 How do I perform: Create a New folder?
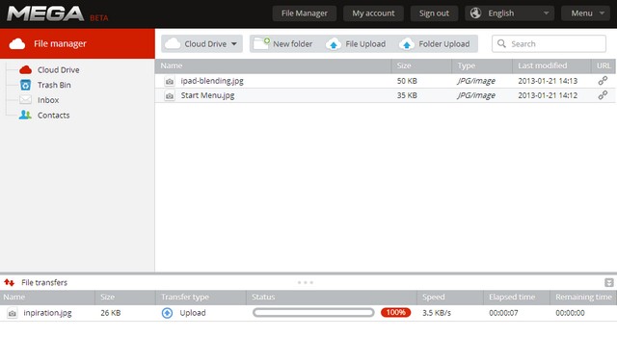pos(283,44)
